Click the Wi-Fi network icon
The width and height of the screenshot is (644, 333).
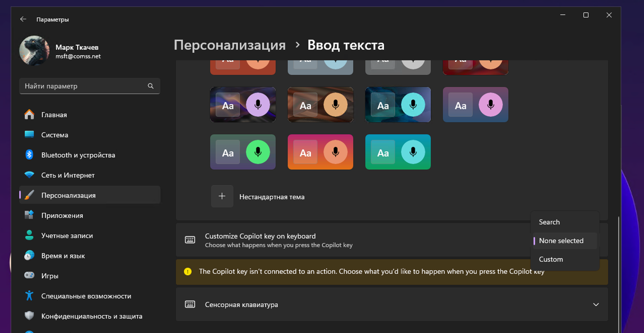click(x=29, y=175)
